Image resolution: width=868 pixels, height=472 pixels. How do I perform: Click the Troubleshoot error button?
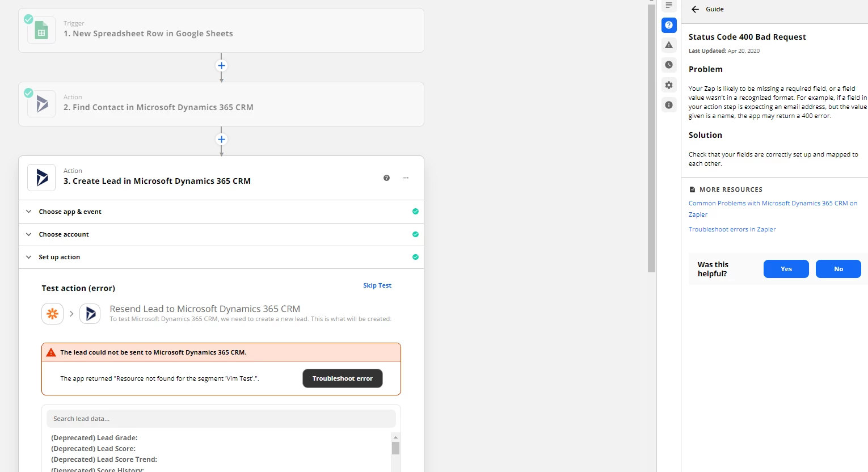342,378
